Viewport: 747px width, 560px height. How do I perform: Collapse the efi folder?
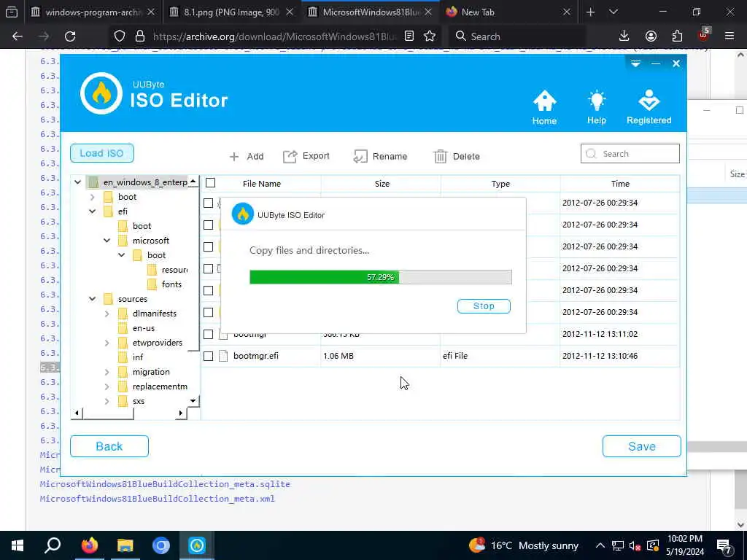pyautogui.click(x=93, y=211)
